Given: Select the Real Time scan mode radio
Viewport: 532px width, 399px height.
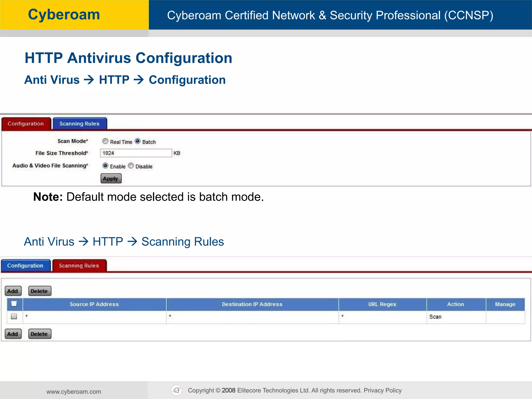Looking at the screenshot, I should click(x=105, y=141).
